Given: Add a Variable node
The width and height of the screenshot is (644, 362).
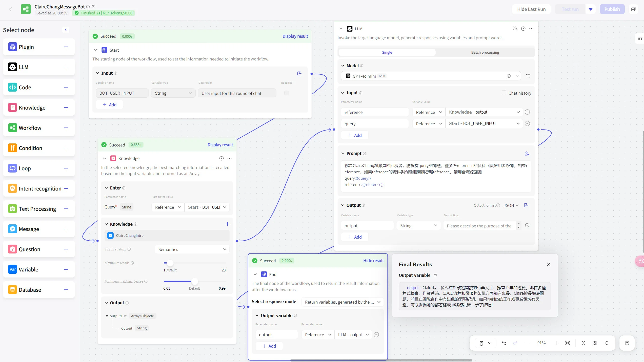Looking at the screenshot, I should [x=66, y=269].
